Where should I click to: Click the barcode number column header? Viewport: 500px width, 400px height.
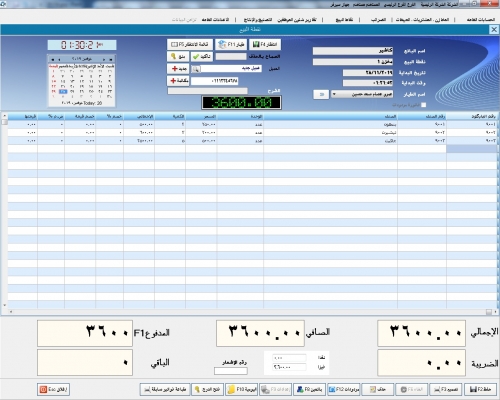click(x=472, y=116)
